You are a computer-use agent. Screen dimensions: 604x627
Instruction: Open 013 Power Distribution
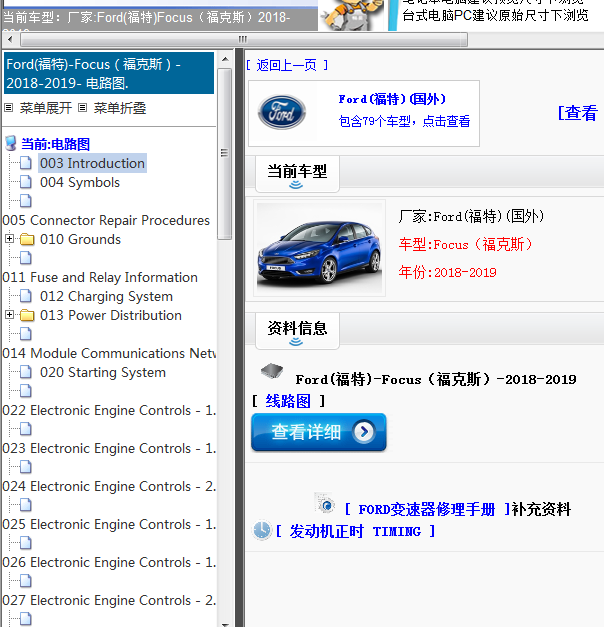tap(111, 315)
